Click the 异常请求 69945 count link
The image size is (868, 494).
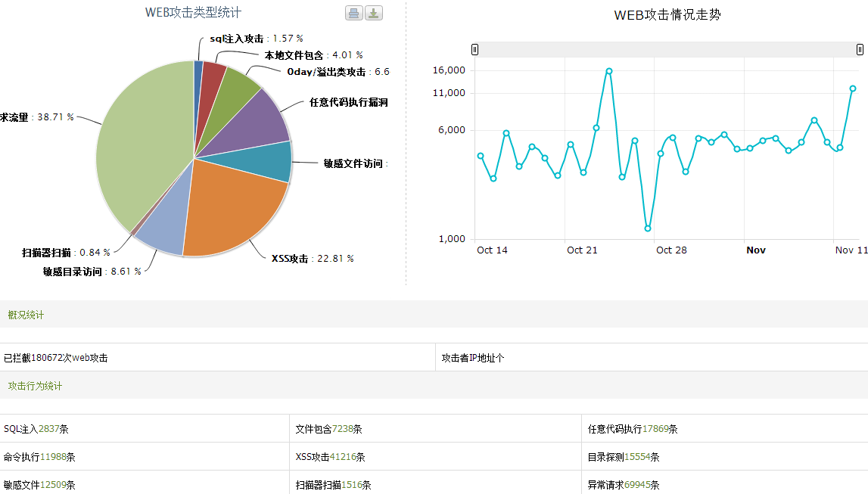[x=639, y=485]
